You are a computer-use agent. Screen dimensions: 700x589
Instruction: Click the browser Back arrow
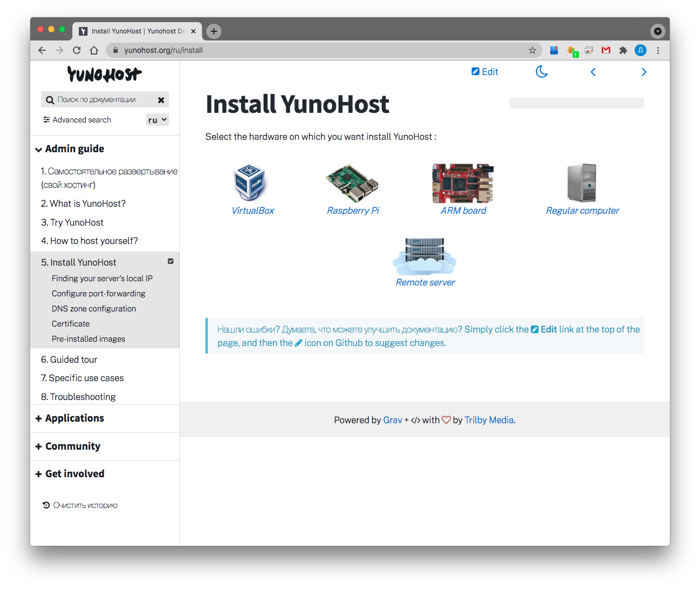[42, 50]
